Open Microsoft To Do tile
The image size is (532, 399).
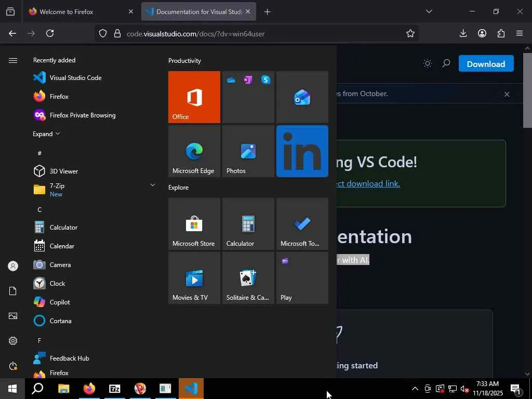302,224
